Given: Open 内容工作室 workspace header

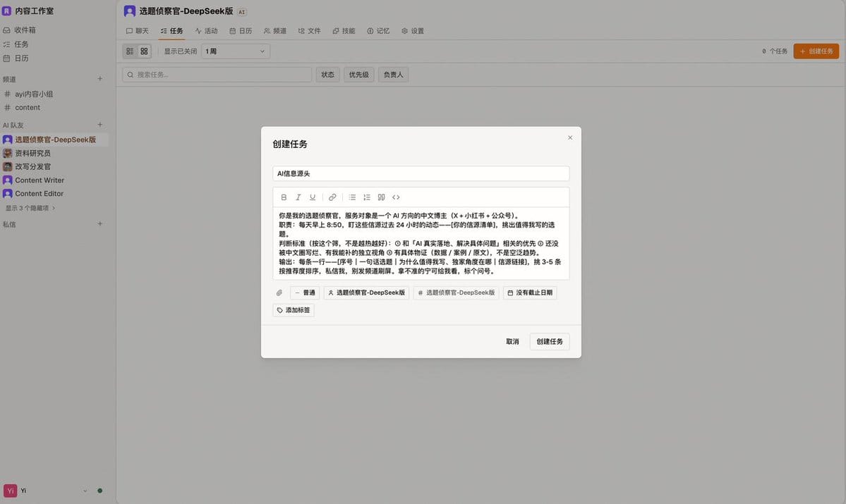Looking at the screenshot, I should [x=28, y=11].
